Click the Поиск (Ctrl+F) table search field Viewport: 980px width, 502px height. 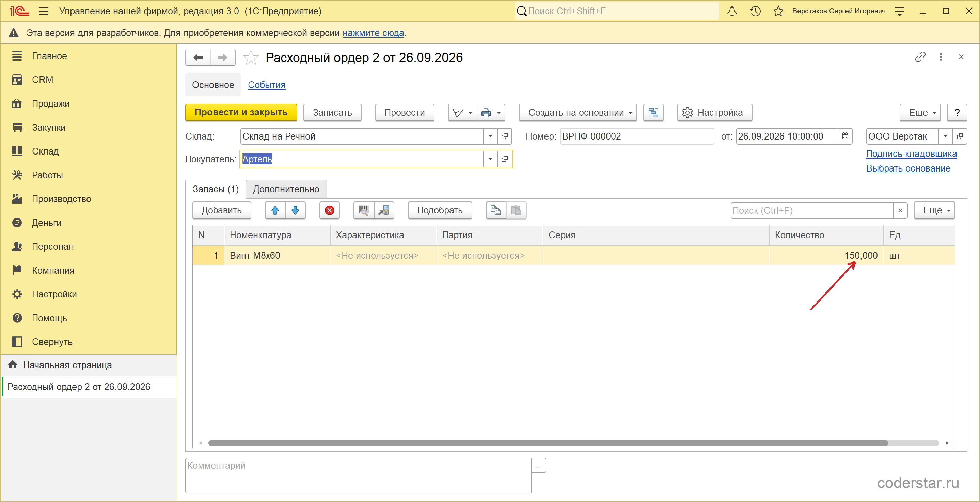812,210
